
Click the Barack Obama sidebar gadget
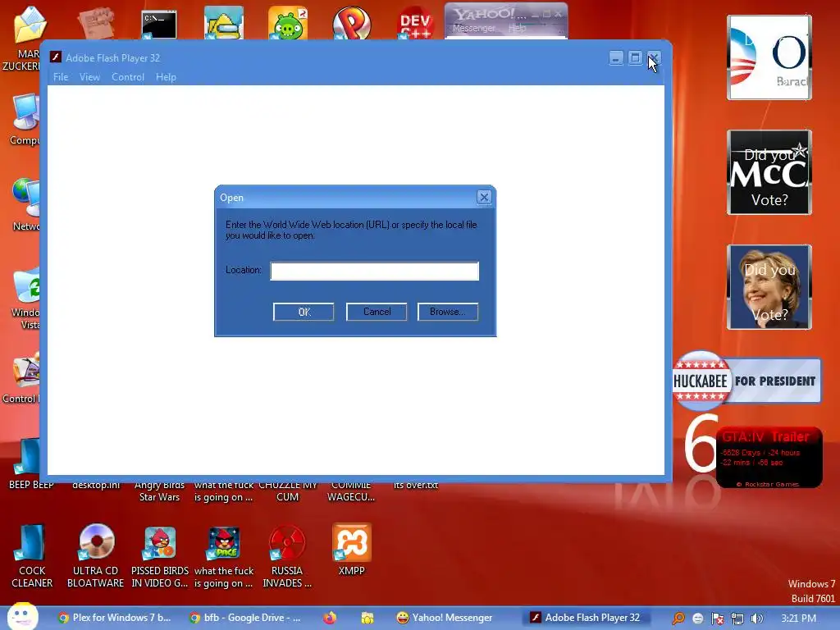click(x=769, y=57)
